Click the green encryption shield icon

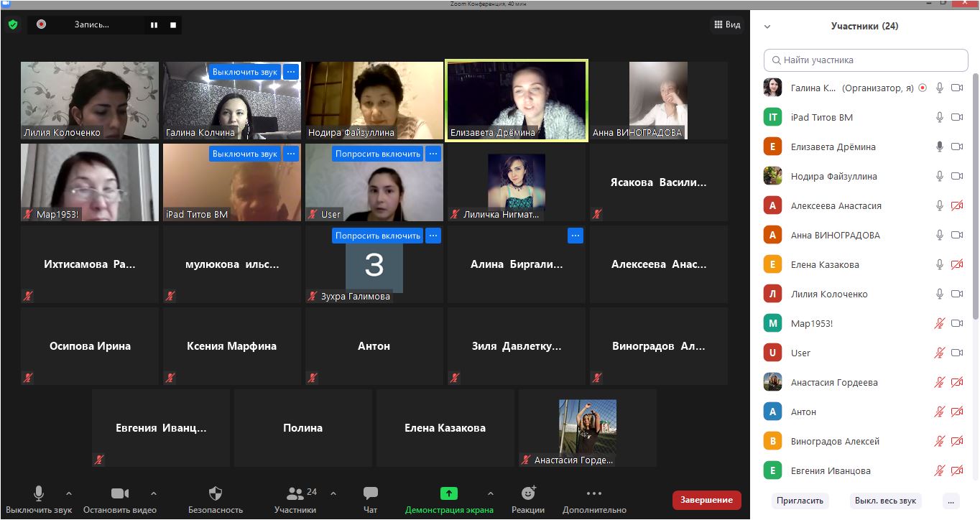click(13, 24)
